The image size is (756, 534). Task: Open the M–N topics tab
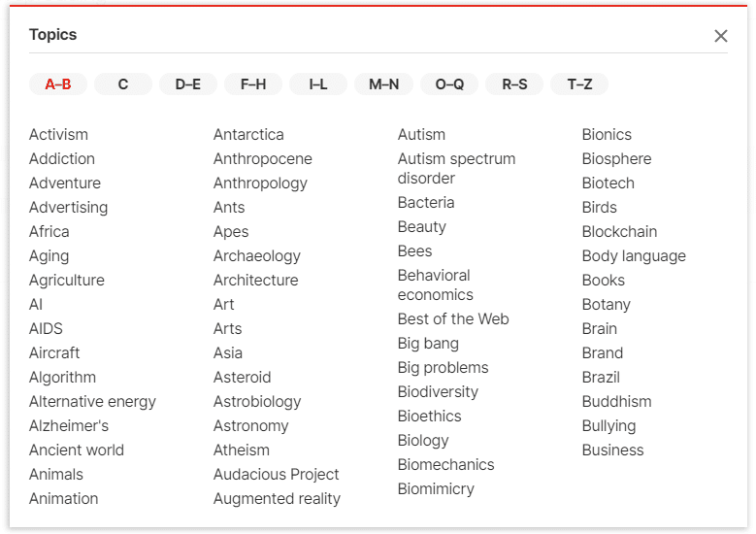point(383,84)
